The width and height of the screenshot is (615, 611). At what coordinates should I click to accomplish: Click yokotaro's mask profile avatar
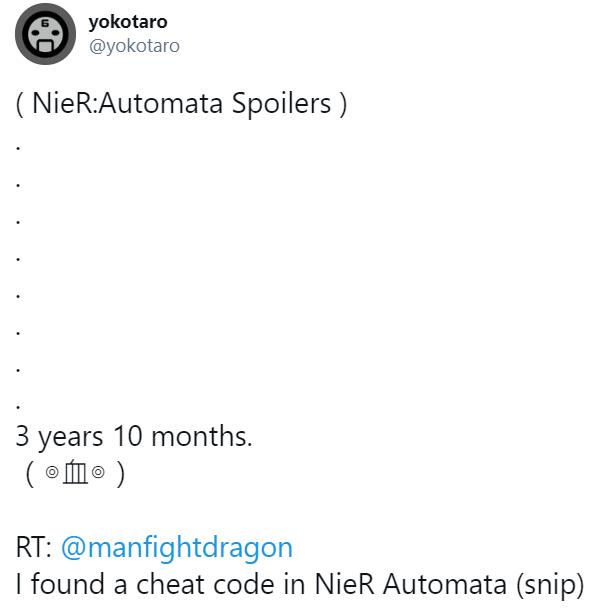[x=45, y=34]
